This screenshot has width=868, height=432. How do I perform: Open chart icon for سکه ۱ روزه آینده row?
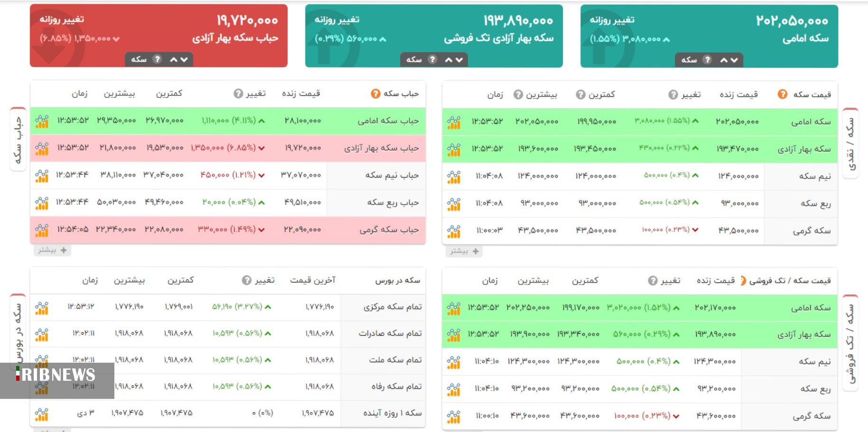42,414
